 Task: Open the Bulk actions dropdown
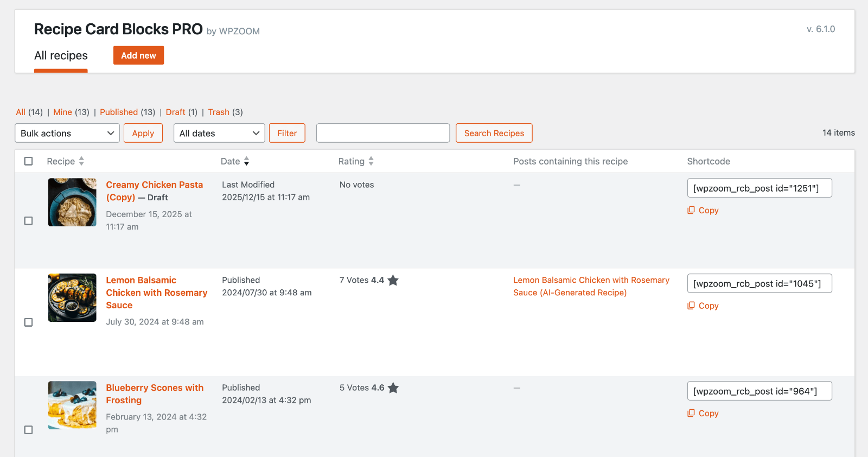(x=67, y=134)
